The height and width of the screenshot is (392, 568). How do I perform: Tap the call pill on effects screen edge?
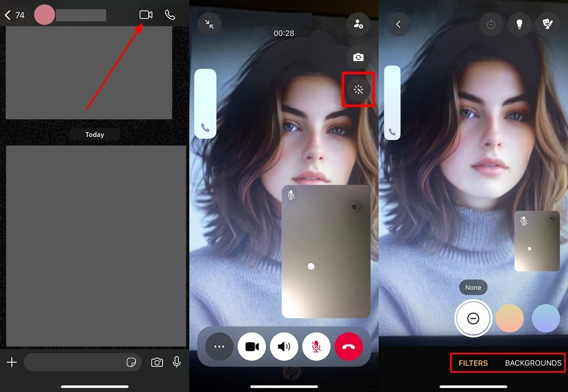click(x=392, y=103)
